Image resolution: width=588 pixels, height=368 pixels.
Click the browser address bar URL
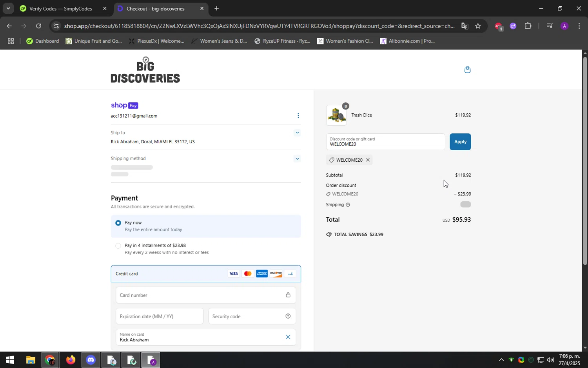click(x=259, y=26)
